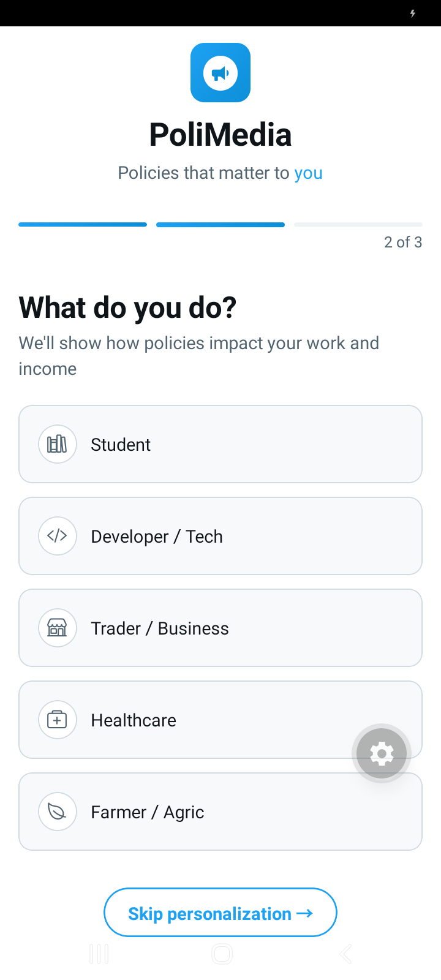This screenshot has height=980, width=441.
Task: Click Skip personalization button
Action: click(221, 913)
